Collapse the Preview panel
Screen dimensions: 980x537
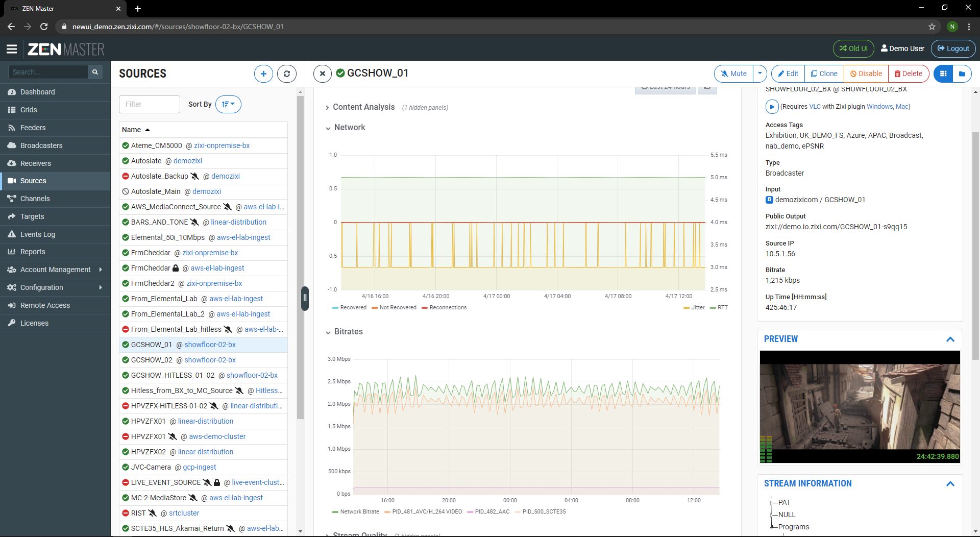pos(950,339)
